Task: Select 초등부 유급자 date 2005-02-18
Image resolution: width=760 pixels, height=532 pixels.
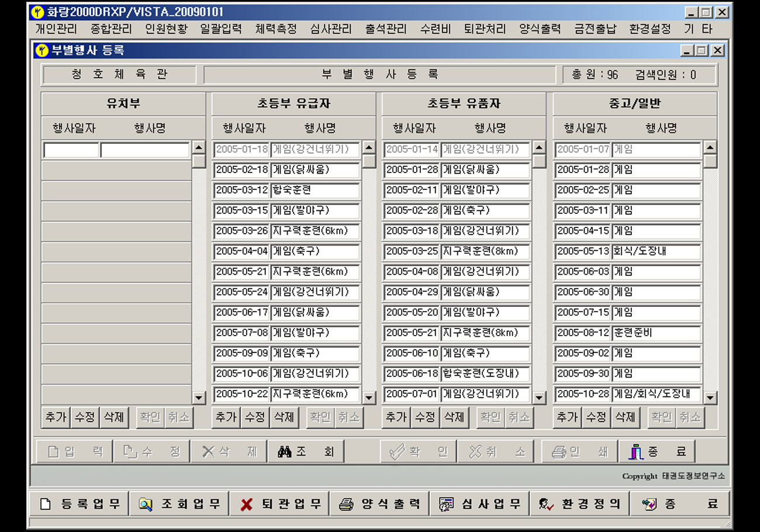Action: tap(241, 170)
